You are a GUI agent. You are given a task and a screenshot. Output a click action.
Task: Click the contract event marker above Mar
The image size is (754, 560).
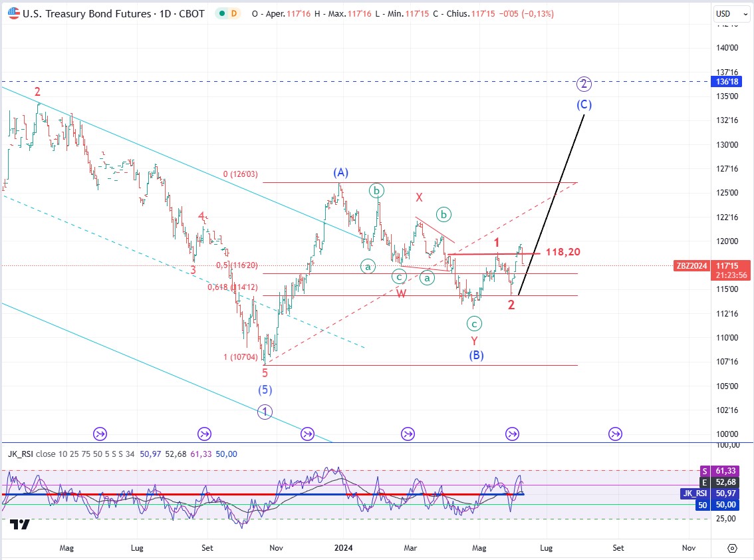coord(408,434)
